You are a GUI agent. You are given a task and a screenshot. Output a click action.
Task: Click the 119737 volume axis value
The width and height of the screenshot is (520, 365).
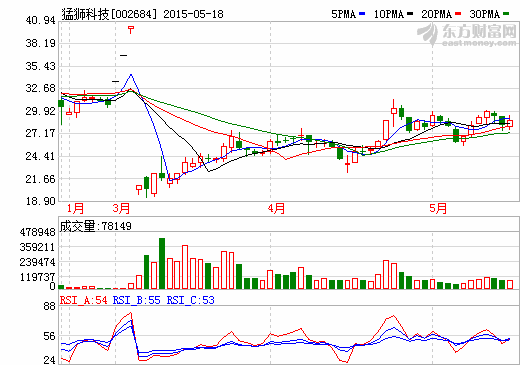tap(38, 277)
